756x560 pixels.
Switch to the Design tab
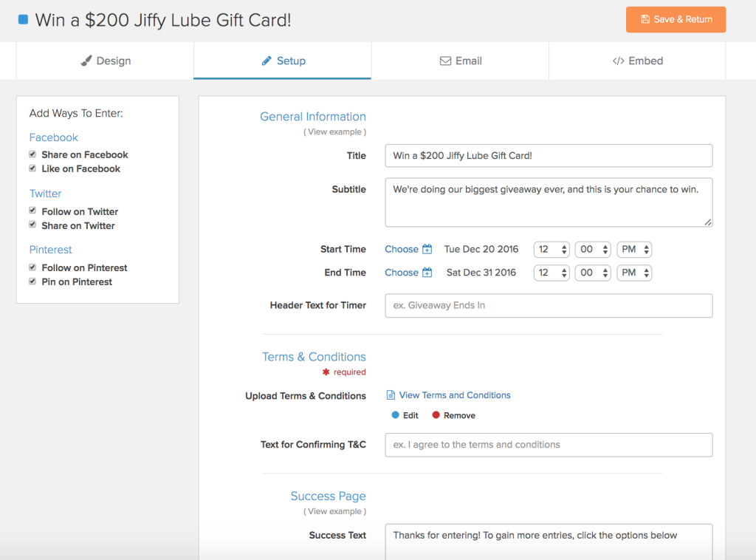pos(105,61)
